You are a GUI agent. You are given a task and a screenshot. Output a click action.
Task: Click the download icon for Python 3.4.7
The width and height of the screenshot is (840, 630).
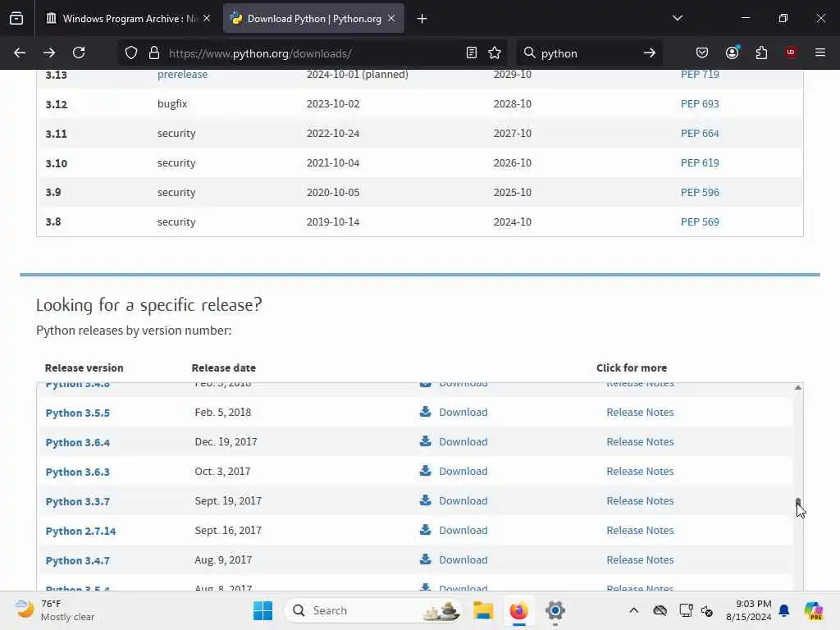426,559
